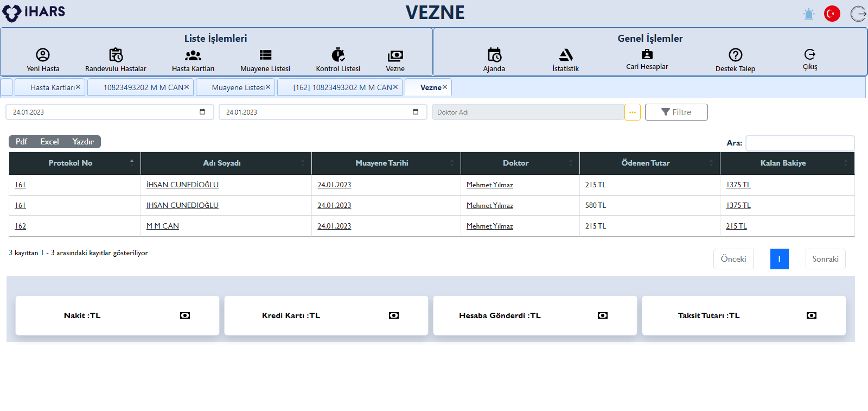Click the Turkish flag language icon

pos(832,14)
